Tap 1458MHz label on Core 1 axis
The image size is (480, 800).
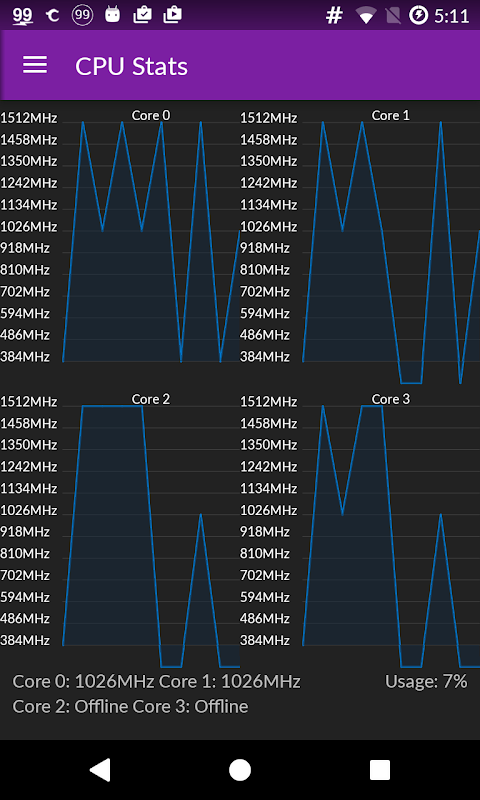click(x=269, y=140)
